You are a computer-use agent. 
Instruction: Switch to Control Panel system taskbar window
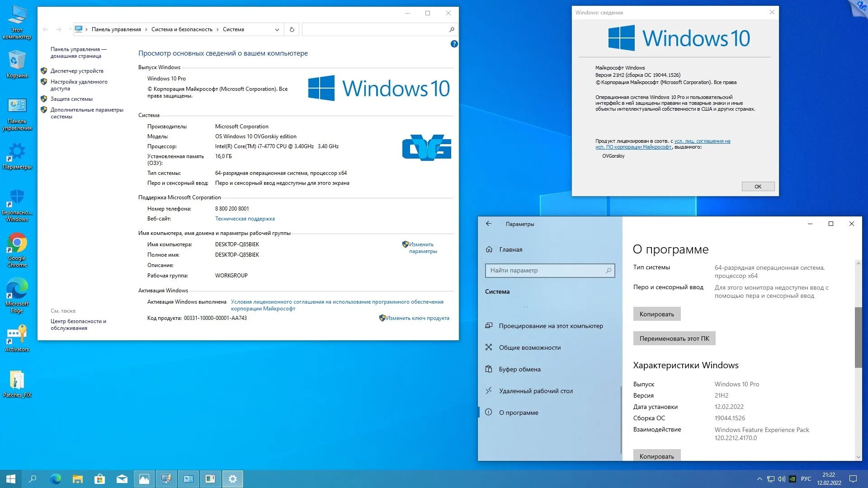point(189,479)
